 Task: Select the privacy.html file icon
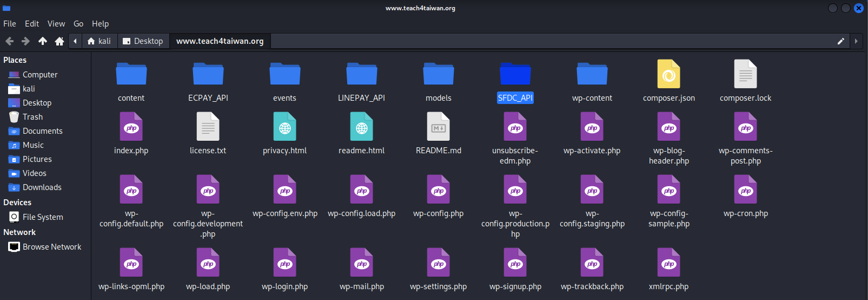coord(285,127)
